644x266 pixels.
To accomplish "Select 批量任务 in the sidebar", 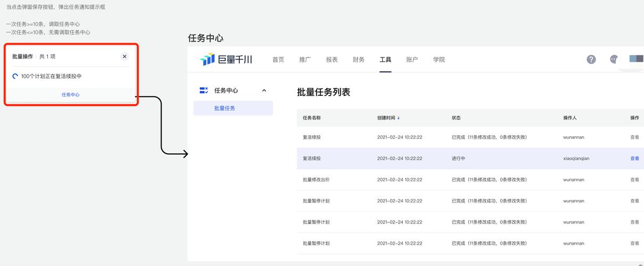I will tap(233, 108).
